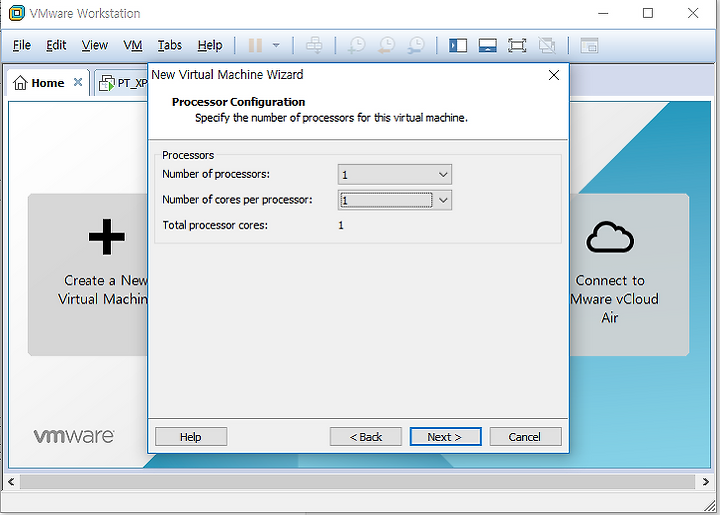720x515 pixels.
Task: Click the Cancel button
Action: [x=525, y=437]
